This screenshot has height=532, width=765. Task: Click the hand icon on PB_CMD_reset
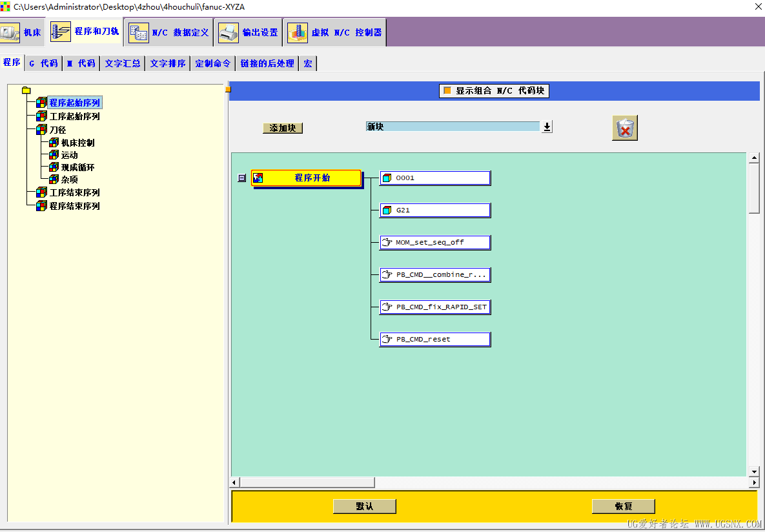[387, 339]
